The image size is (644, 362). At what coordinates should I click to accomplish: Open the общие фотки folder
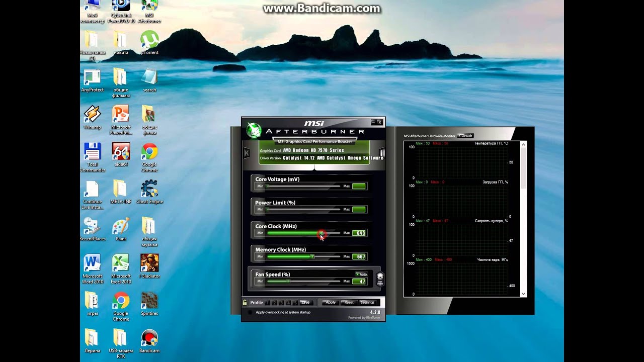click(149, 120)
